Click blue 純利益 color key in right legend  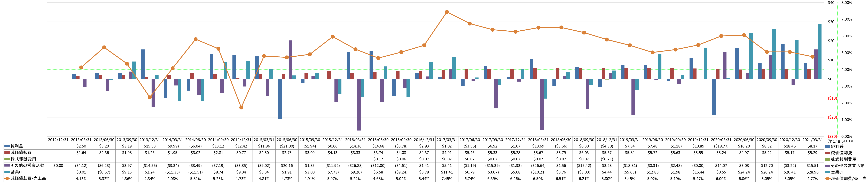pyautogui.click(x=828, y=146)
